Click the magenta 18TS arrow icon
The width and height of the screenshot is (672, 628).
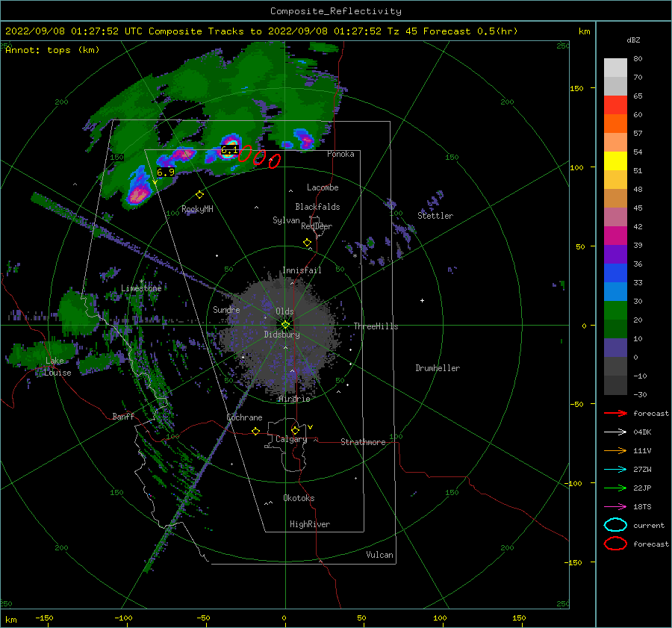click(615, 507)
